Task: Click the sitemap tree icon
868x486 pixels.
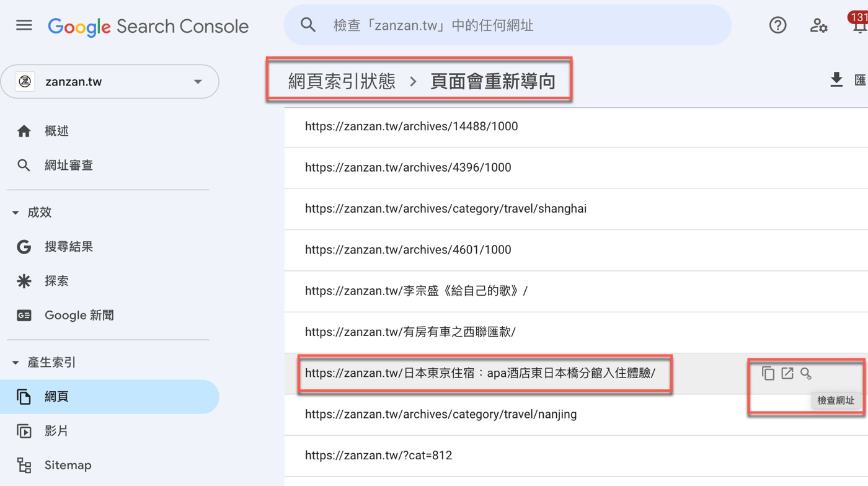Action: coord(24,465)
